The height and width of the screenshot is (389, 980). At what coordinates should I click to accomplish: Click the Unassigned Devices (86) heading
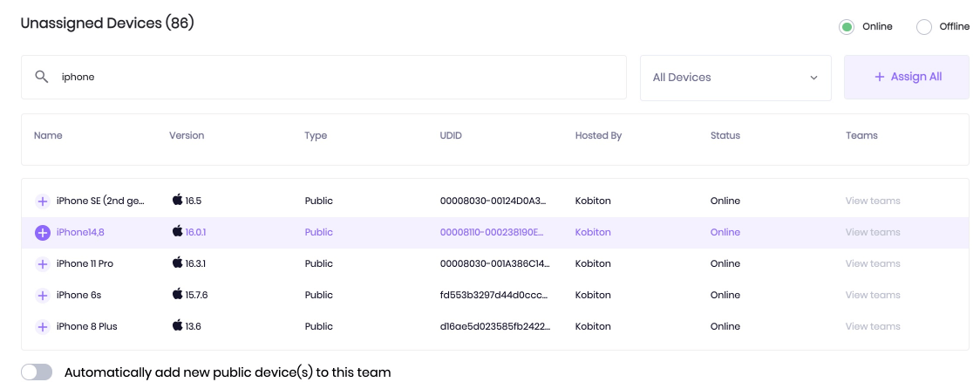point(107,24)
